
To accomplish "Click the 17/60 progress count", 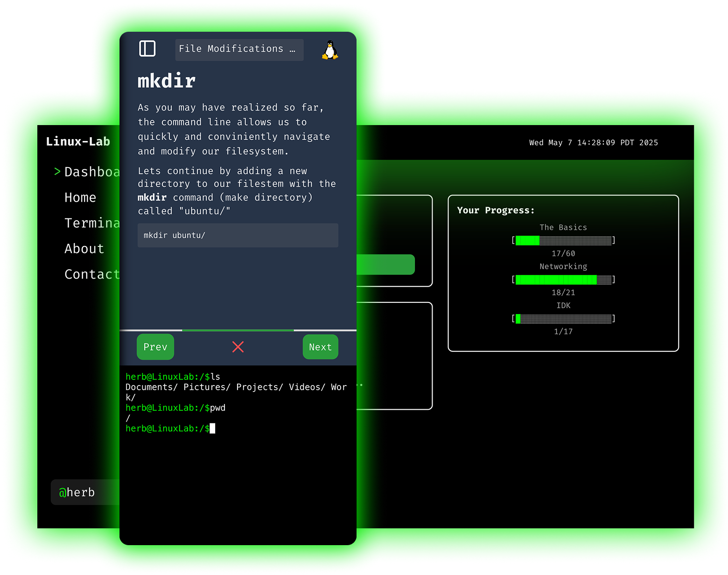I will point(563,253).
